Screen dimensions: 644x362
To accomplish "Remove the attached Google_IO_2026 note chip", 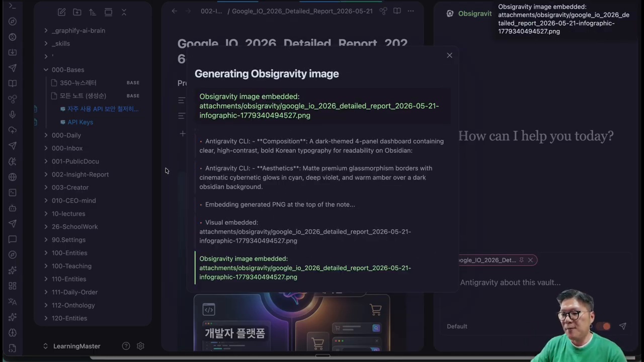I will pos(530,260).
